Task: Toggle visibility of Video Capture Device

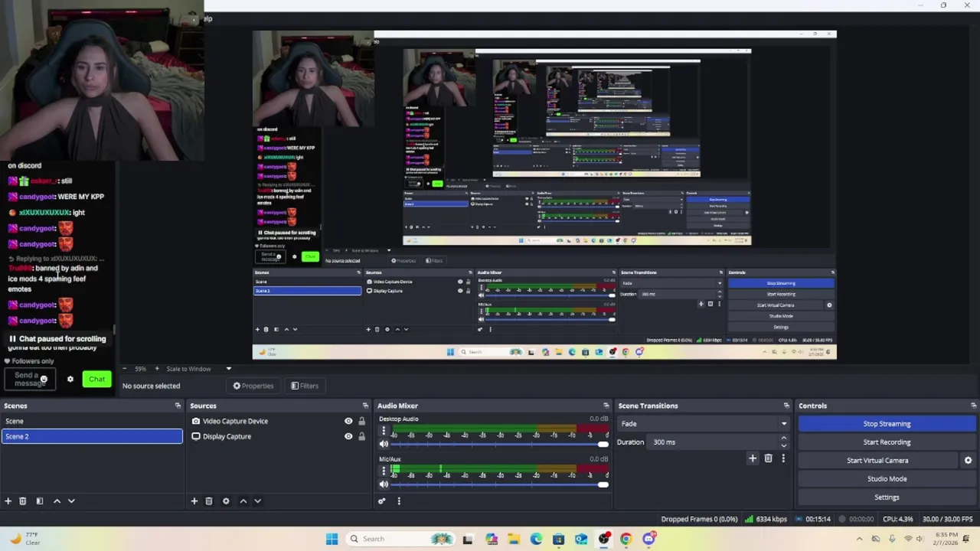Action: [348, 421]
